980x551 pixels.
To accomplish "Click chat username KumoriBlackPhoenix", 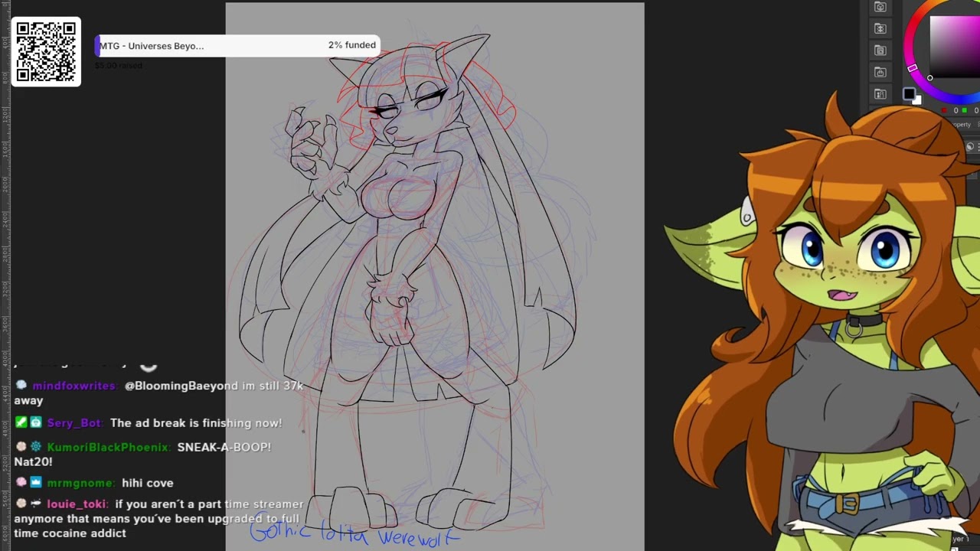I will (x=107, y=447).
